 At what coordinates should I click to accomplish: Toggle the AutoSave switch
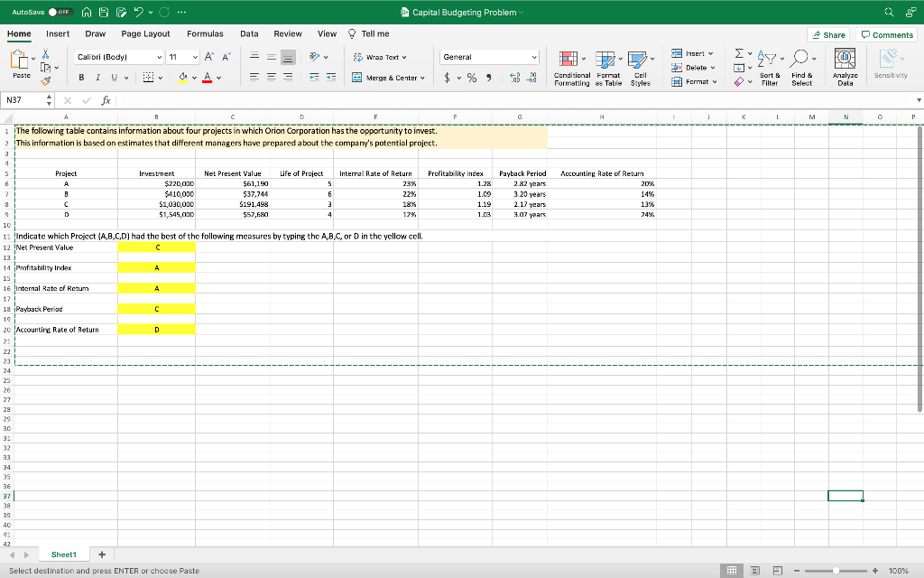pyautogui.click(x=60, y=12)
